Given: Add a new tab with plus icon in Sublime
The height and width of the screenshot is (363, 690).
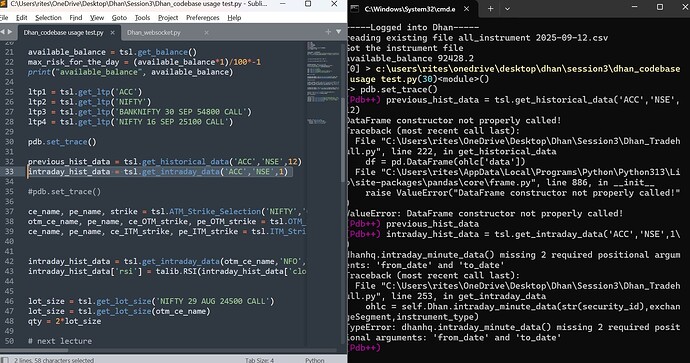Looking at the screenshot, I should pos(328,32).
